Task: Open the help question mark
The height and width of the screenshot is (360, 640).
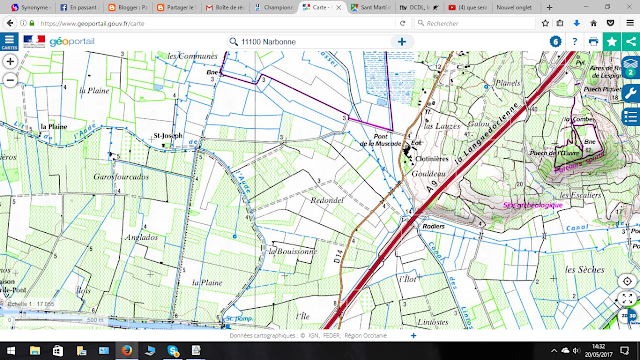Action: (575, 42)
